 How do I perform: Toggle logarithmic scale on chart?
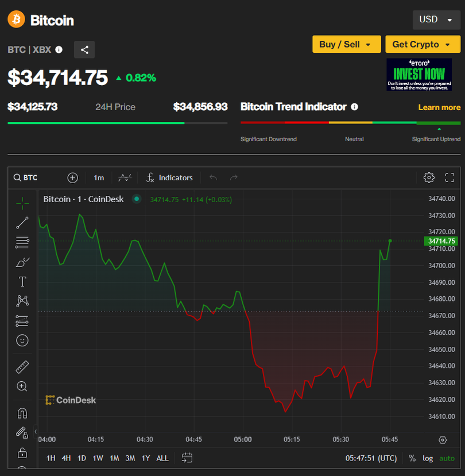[x=428, y=458]
